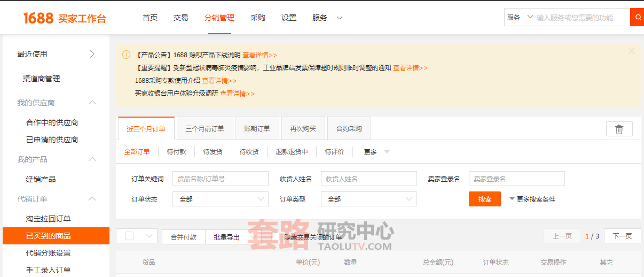The image size is (644, 277).
Task: Filter orders by 待评价
Action: 335,152
